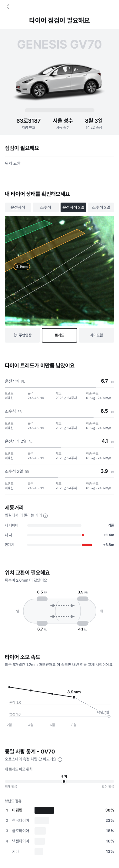Show the 사이드월 view
This screenshot has width=119, height=868.
point(97,335)
